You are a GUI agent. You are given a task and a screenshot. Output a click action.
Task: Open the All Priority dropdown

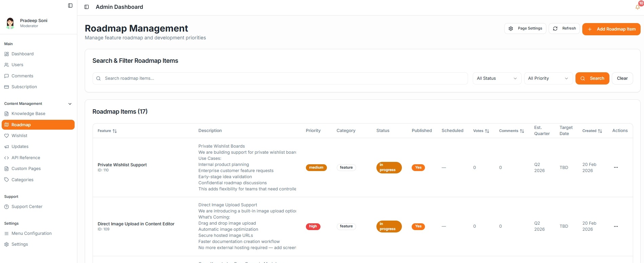(x=548, y=78)
